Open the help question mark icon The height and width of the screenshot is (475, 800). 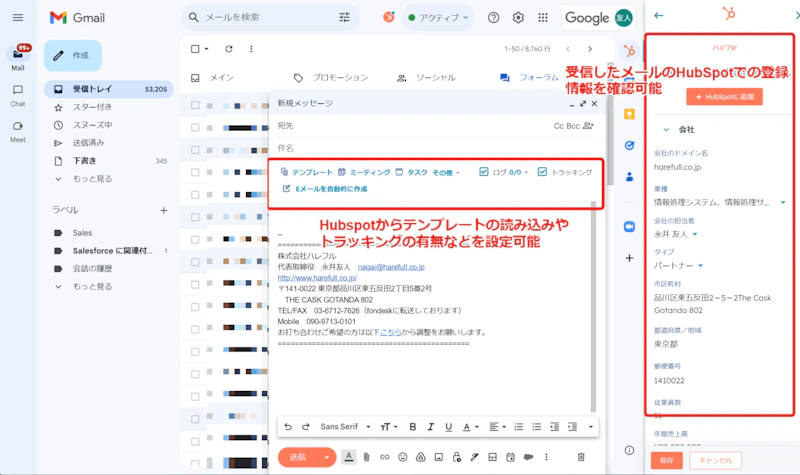493,18
